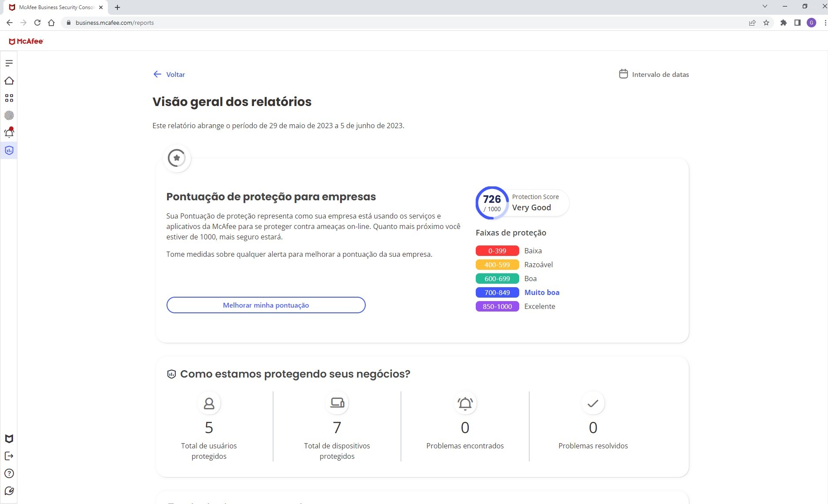Image resolution: width=828 pixels, height=504 pixels.
Task: Click the McAfee shield logo in sidebar
Action: tap(9, 439)
